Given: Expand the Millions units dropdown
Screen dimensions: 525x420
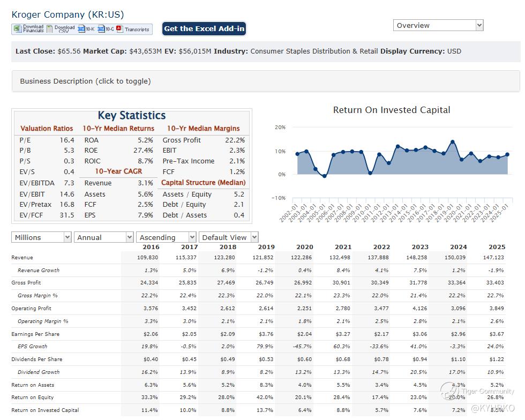Looking at the screenshot, I should click(42, 237).
